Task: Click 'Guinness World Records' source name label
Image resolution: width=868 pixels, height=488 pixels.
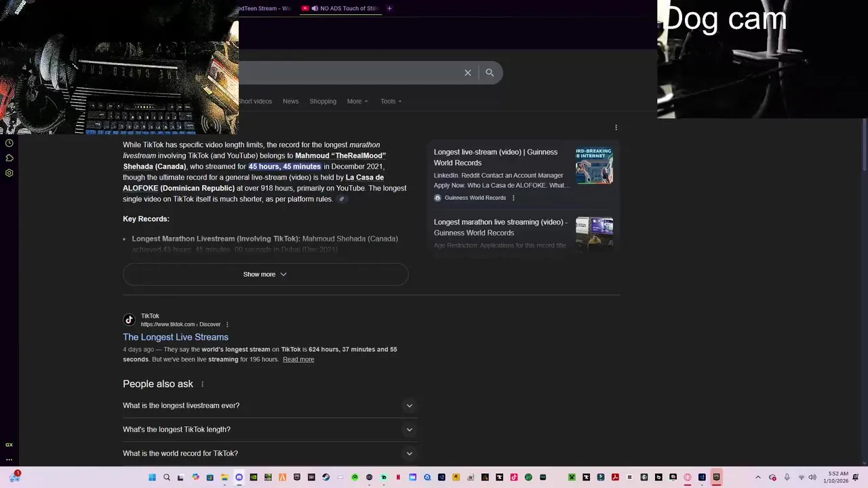Action: coord(475,198)
